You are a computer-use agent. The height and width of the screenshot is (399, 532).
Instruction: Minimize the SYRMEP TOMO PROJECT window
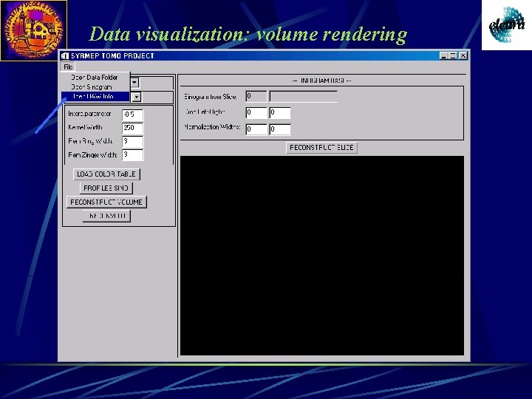tap(444, 55)
